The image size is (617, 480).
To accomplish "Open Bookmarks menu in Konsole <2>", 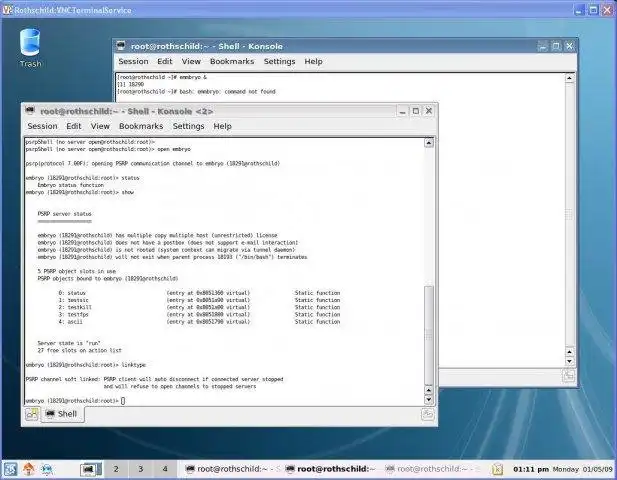I will pos(141,126).
